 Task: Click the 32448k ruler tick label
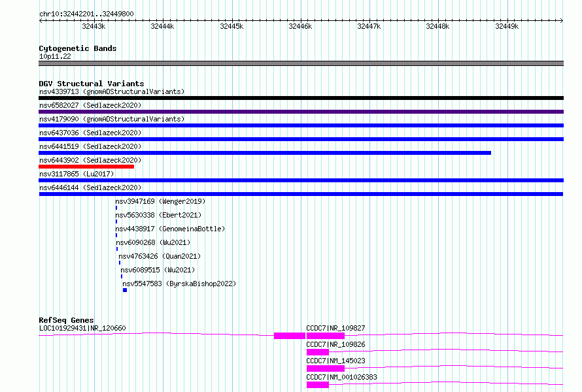(x=437, y=26)
